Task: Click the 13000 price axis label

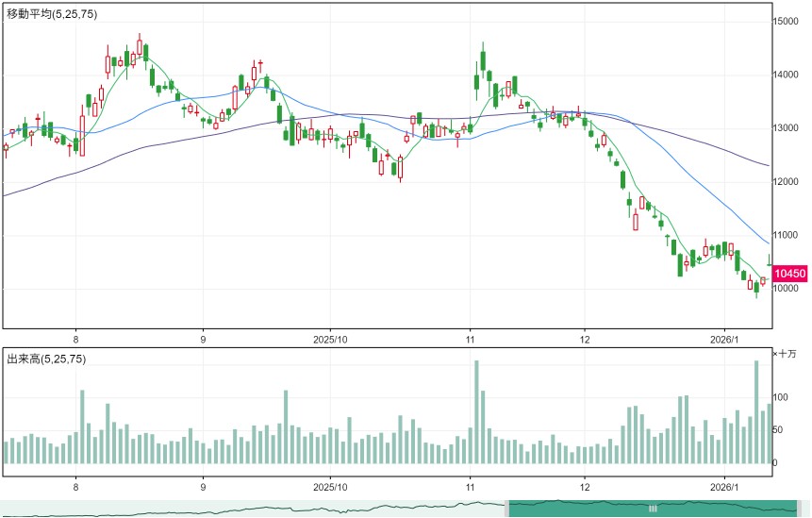Action: click(x=785, y=128)
